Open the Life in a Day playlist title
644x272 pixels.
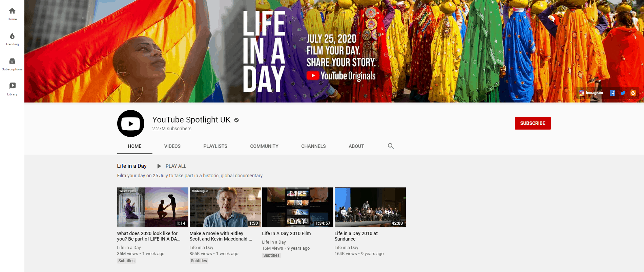[x=132, y=166]
